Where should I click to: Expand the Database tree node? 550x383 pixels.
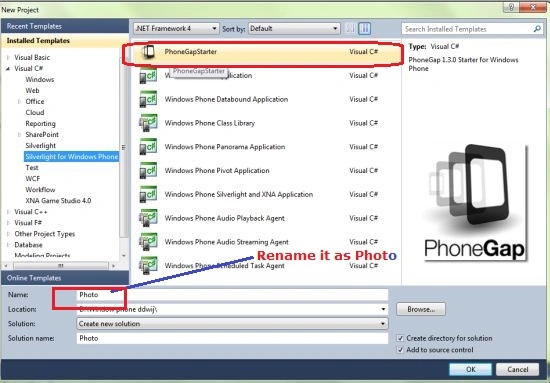pyautogui.click(x=8, y=245)
